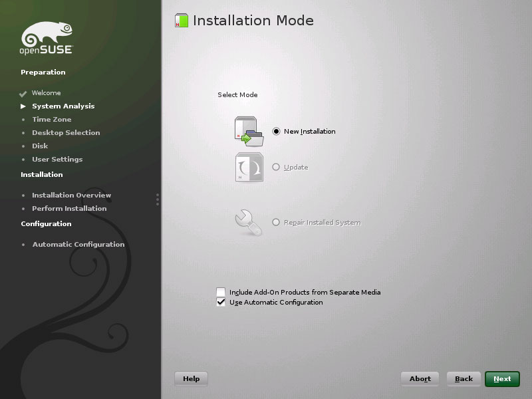The width and height of the screenshot is (532, 399).
Task: Select the Update radio button
Action: 276,167
